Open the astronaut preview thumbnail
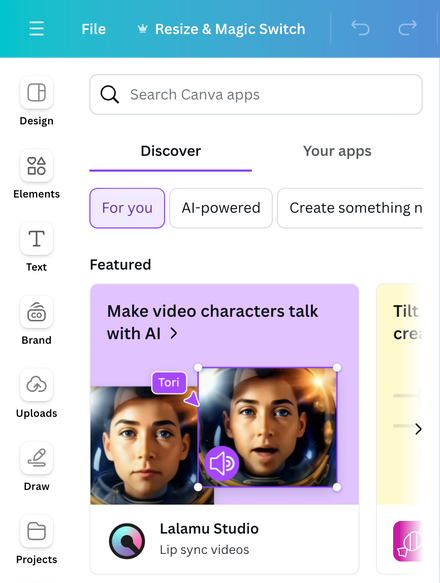 267,427
